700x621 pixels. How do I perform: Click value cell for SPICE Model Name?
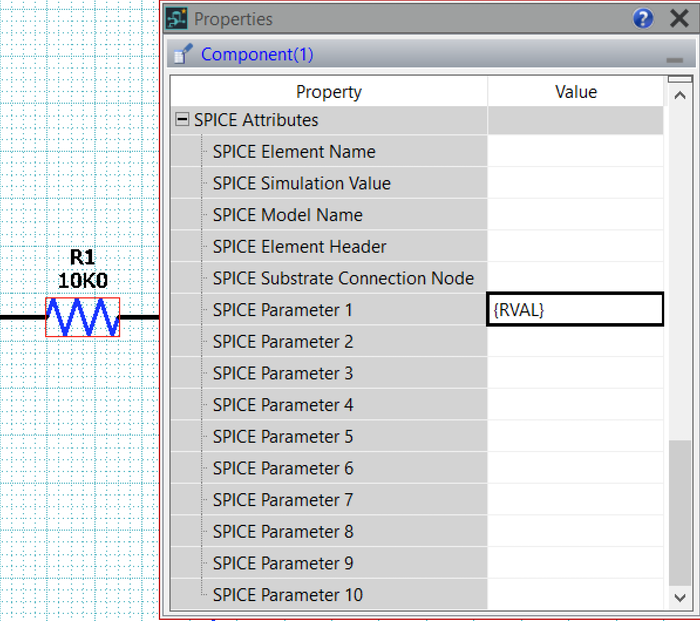(575, 215)
